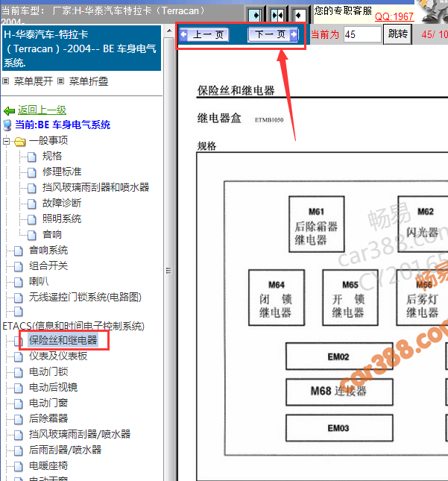The width and height of the screenshot is (448, 481).
Task: Click the 下一页 next page button
Action: coord(273,34)
